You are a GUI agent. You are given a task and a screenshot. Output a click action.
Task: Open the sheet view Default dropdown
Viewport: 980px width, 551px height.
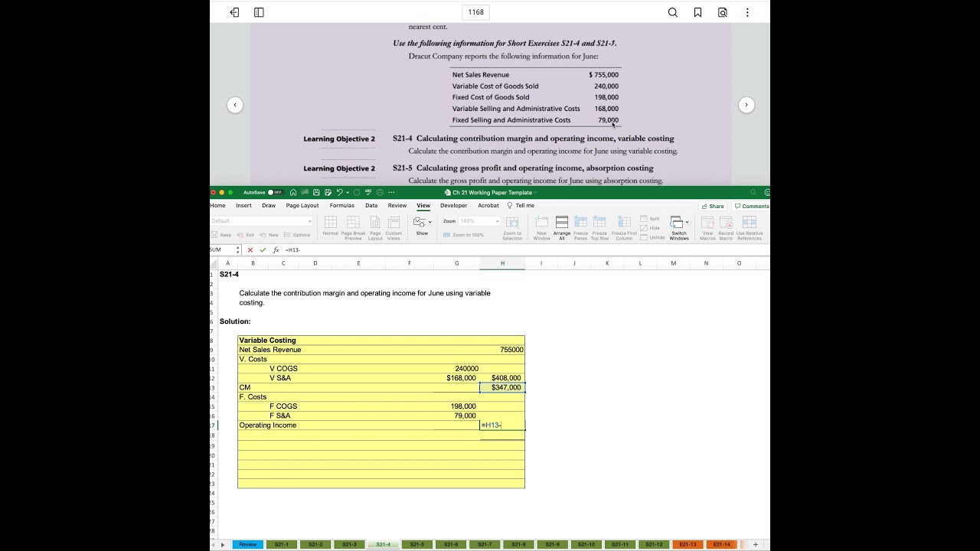(x=262, y=221)
